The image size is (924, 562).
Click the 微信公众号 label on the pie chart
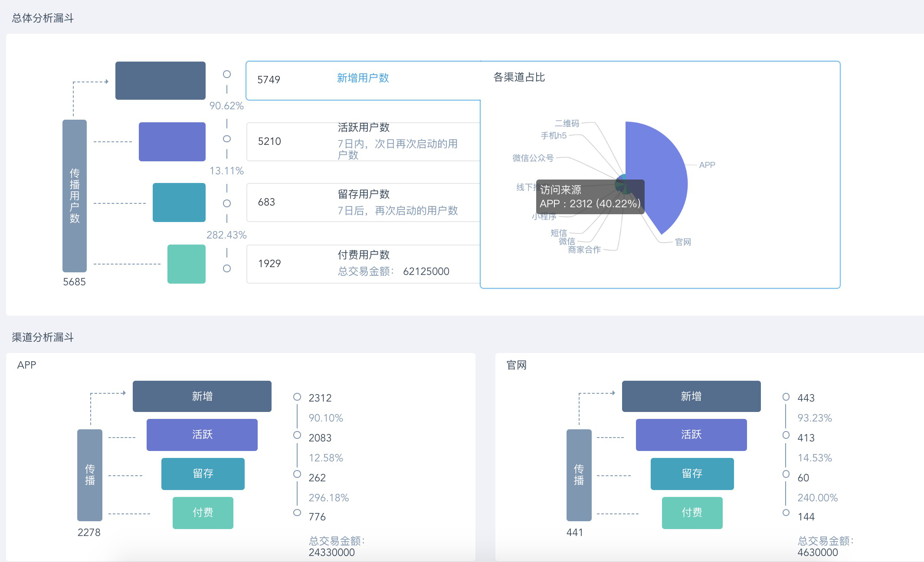(533, 158)
